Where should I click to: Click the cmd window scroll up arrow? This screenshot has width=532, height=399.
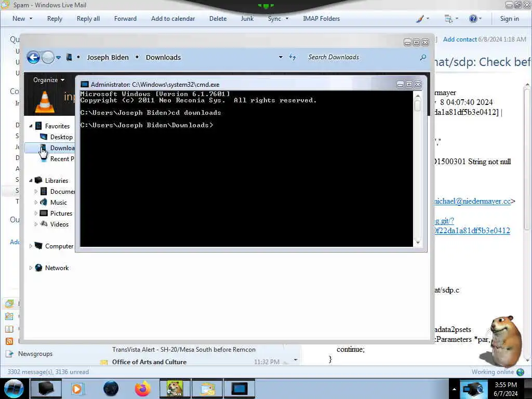click(418, 97)
